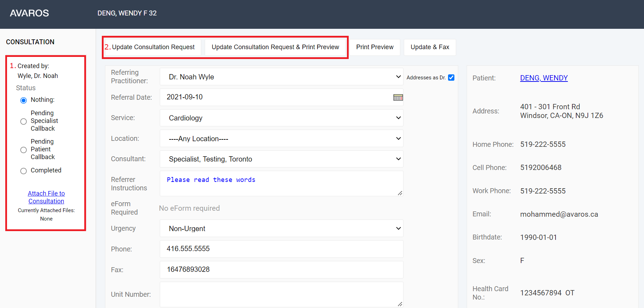The image size is (644, 308).
Task: Click the Referrer Instructions text area
Action: (x=281, y=183)
